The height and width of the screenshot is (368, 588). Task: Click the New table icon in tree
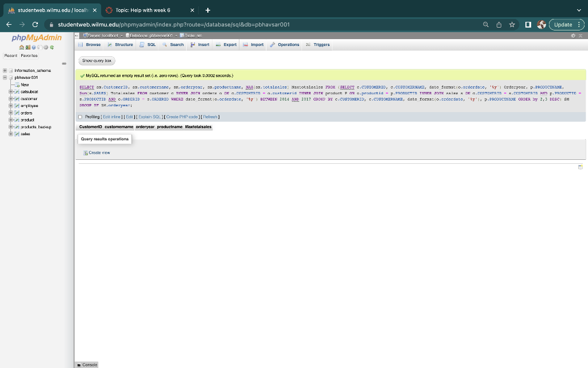(17, 85)
